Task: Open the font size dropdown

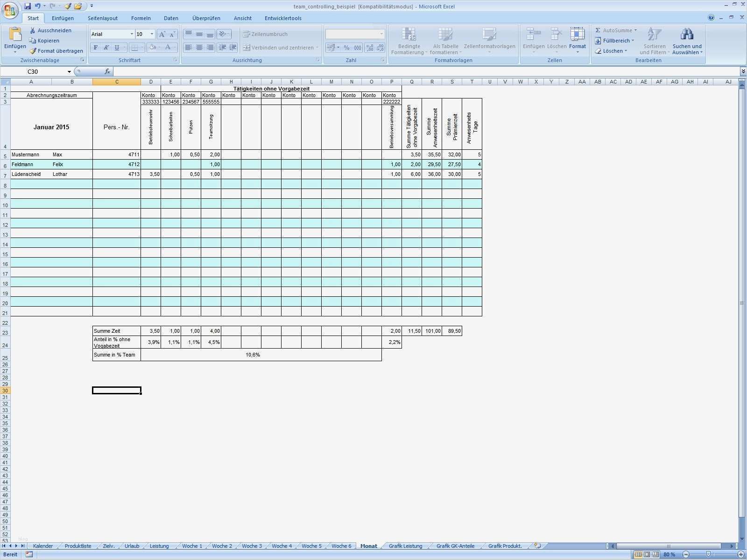Action: (x=152, y=34)
